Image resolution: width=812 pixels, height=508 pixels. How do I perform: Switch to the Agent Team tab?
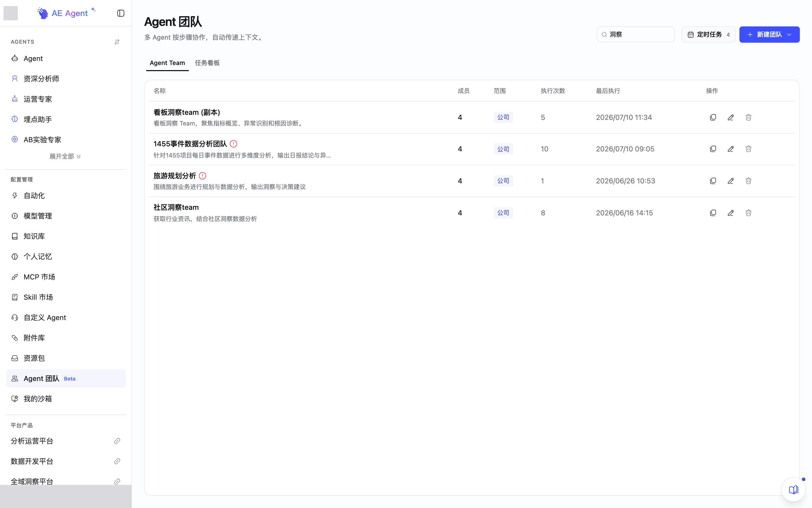167,63
